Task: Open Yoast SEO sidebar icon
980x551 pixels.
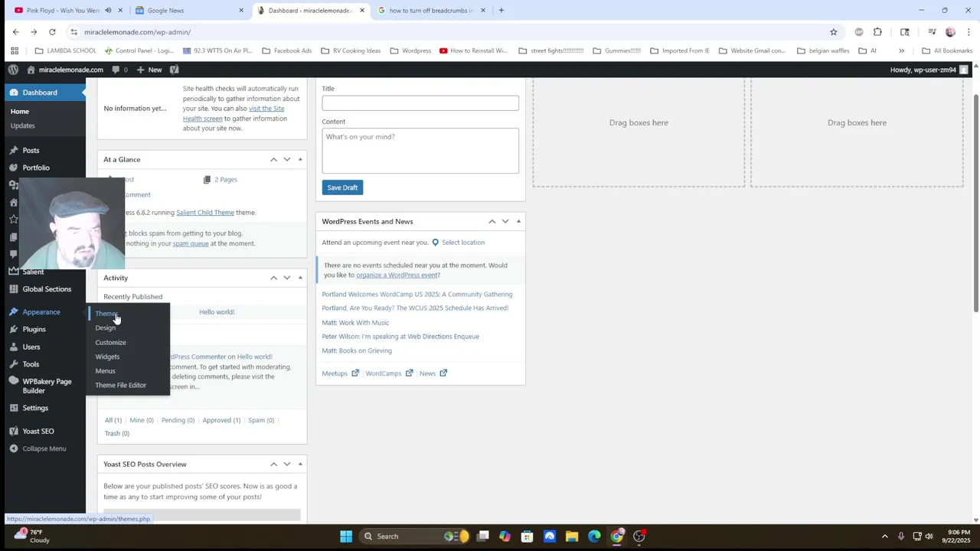Action: point(14,432)
